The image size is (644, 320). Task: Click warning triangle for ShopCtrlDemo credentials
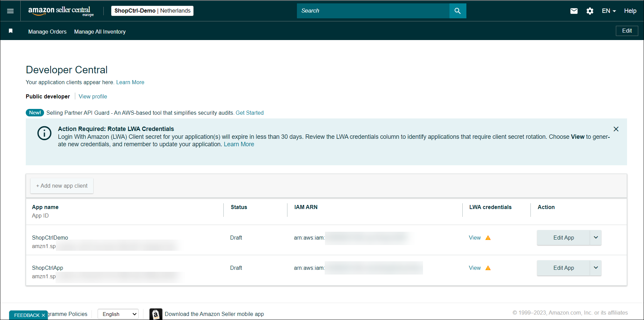pyautogui.click(x=488, y=238)
